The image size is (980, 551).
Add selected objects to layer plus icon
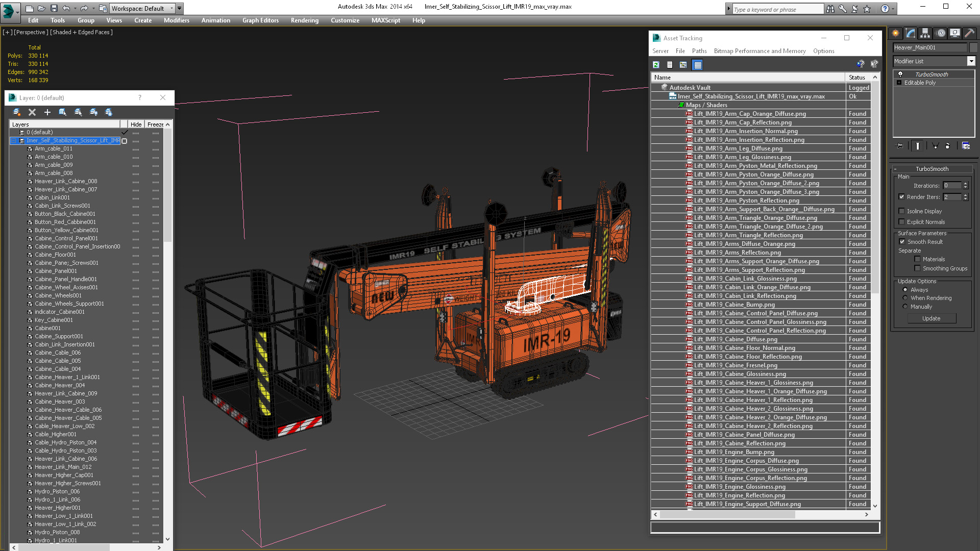47,112
